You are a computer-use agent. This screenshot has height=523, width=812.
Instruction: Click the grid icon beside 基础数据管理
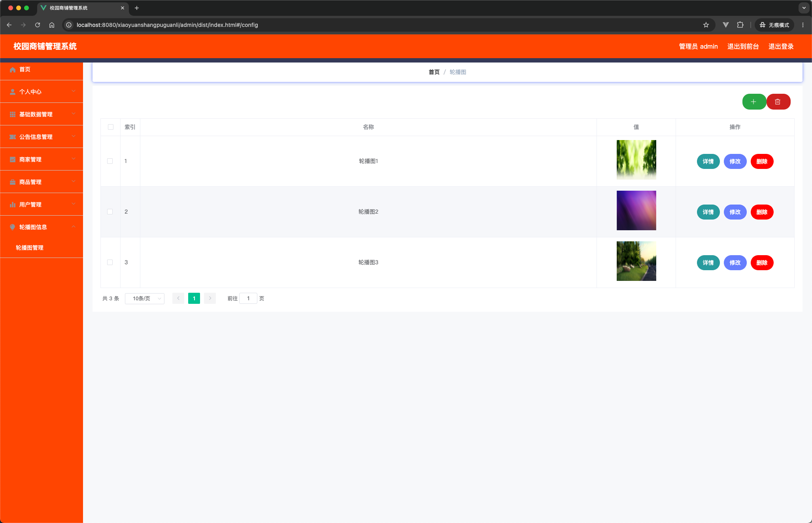(x=13, y=114)
